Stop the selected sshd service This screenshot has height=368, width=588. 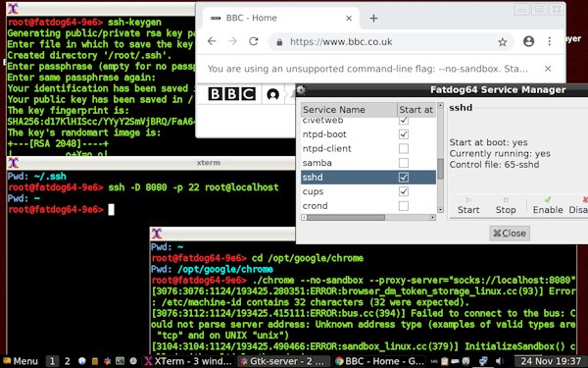506,205
